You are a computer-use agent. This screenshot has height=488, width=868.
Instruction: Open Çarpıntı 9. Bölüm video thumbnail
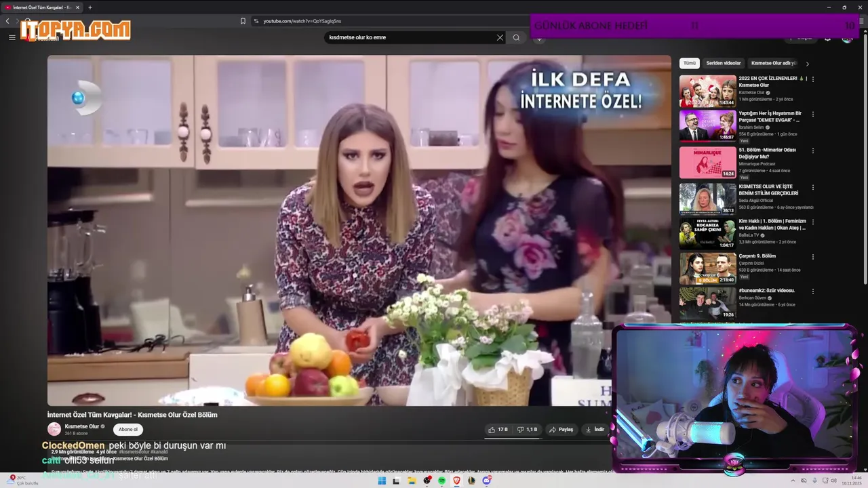pos(707,268)
